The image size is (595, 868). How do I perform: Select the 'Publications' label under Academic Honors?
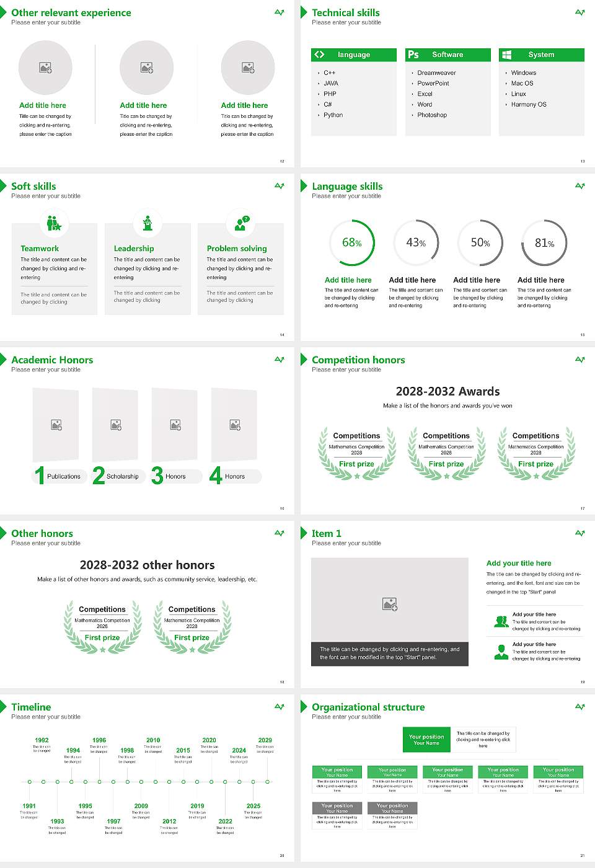[x=64, y=476]
